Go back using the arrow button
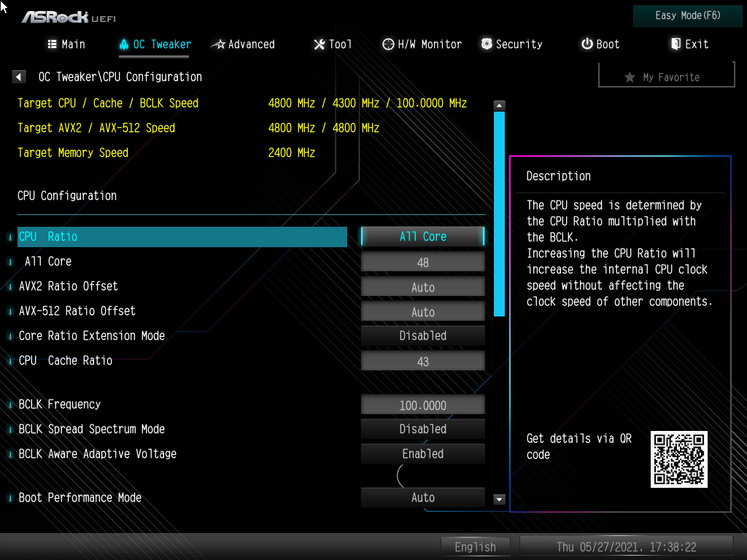This screenshot has height=560, width=747. point(18,77)
